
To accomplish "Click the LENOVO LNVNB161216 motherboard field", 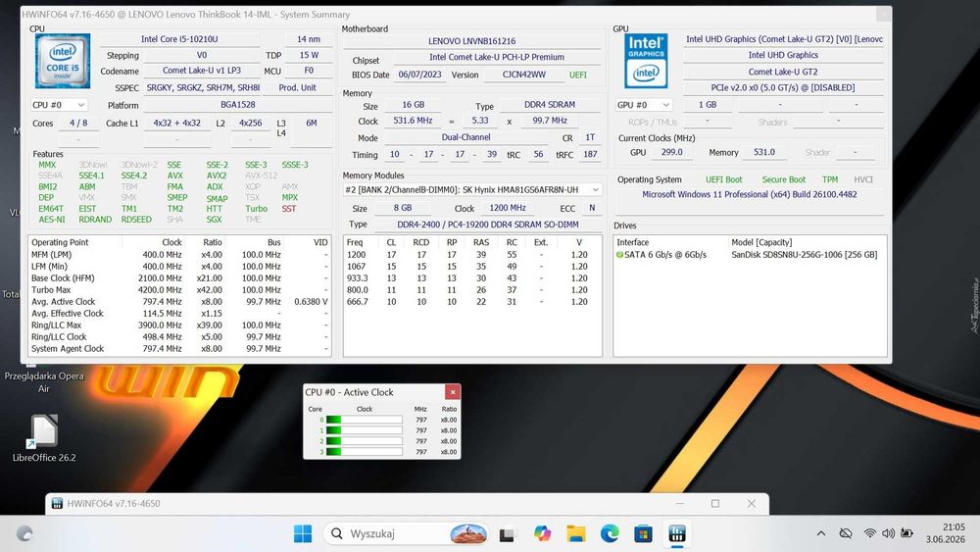I will coord(472,41).
